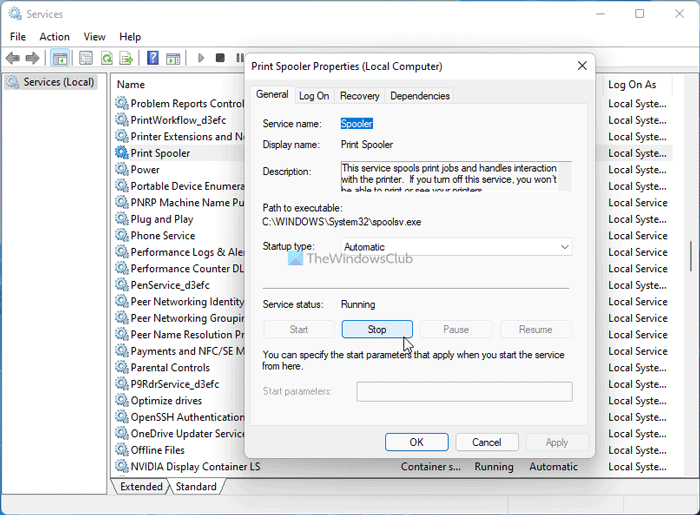Click the Start parameters input field
Screen dimensions: 700x515
(464, 391)
